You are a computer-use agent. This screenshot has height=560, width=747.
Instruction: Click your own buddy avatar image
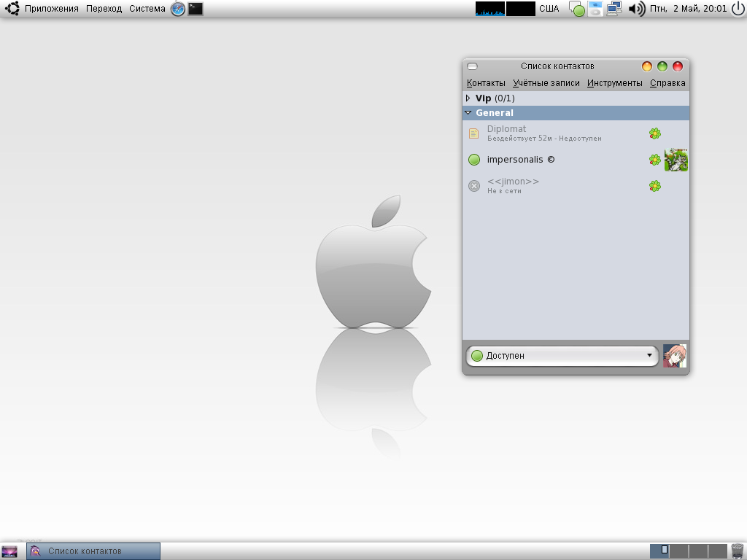(675, 356)
